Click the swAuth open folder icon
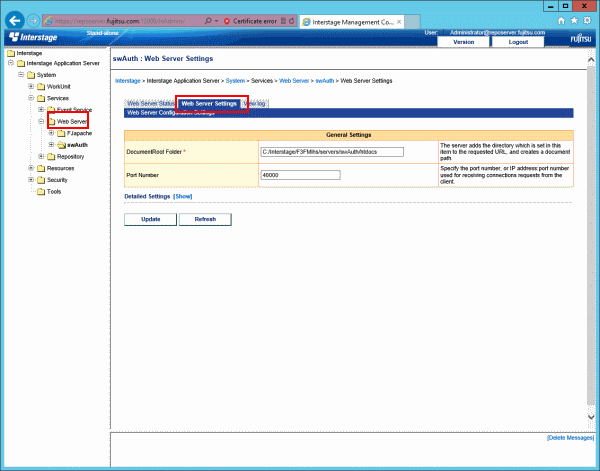Screen dimensions: 600x471 tap(61, 145)
